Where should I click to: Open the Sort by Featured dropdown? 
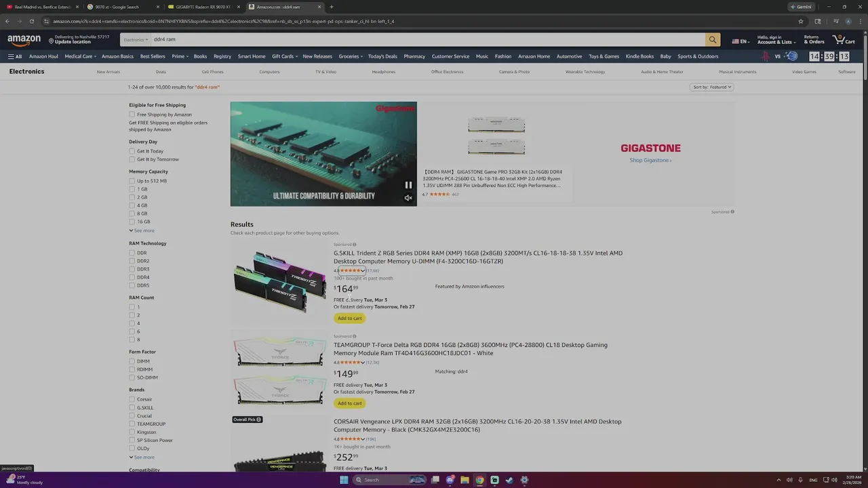point(712,87)
